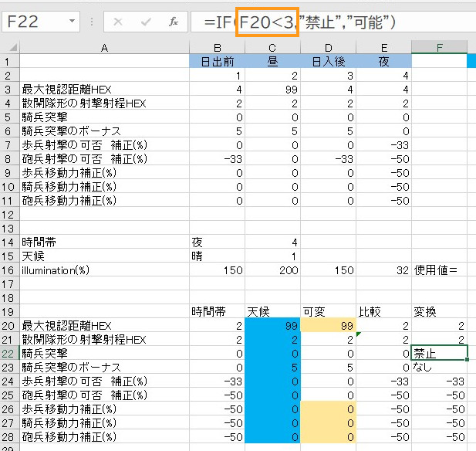
Task: Click cell A9 歩兵移動力補正(%)
Action: point(104,173)
